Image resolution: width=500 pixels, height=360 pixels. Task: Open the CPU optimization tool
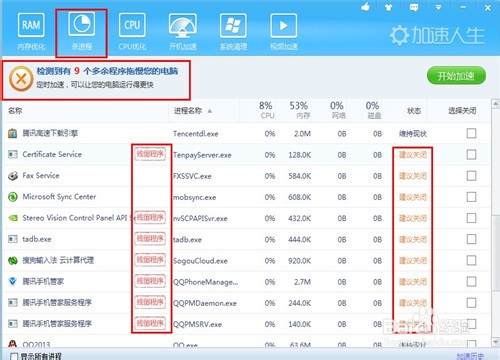(x=132, y=32)
